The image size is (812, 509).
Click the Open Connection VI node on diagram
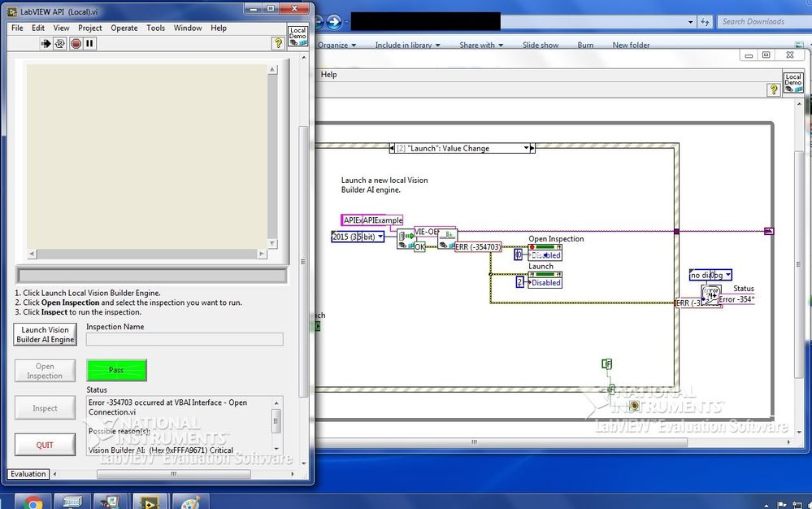pos(446,239)
